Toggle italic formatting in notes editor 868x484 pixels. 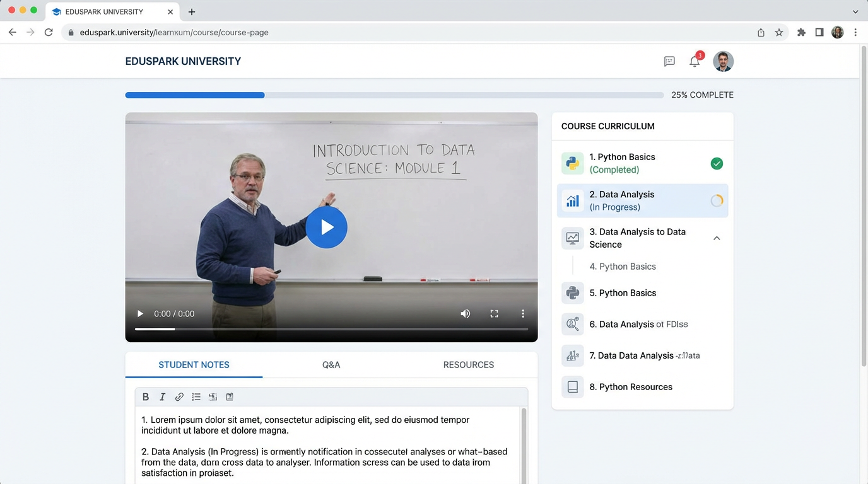(162, 397)
